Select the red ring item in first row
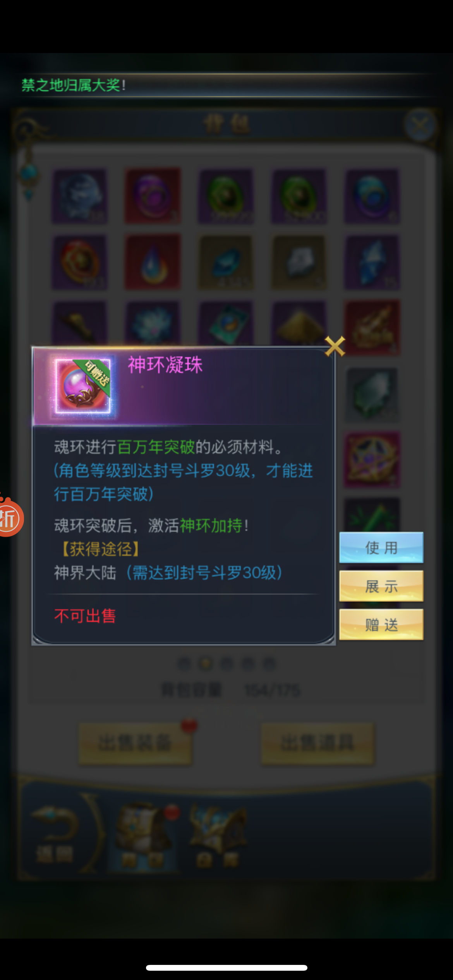Screen dimensions: 453x980 (x=153, y=195)
